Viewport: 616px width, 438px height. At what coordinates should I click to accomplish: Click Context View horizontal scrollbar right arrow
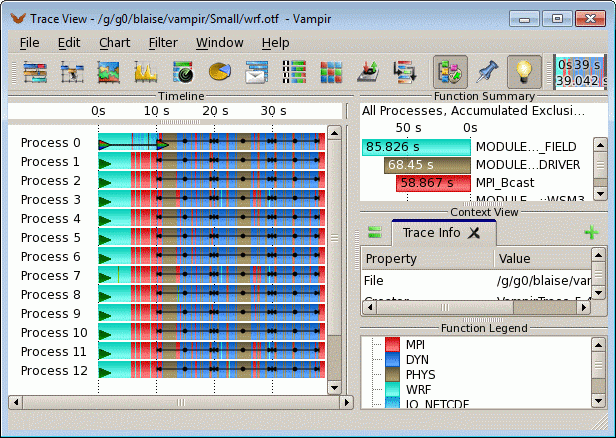[x=584, y=307]
